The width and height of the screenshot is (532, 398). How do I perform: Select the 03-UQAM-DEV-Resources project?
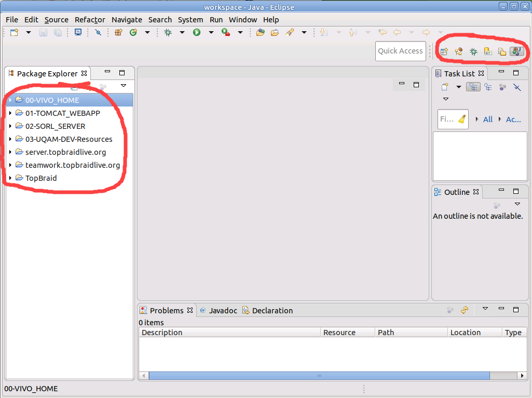pyautogui.click(x=69, y=139)
